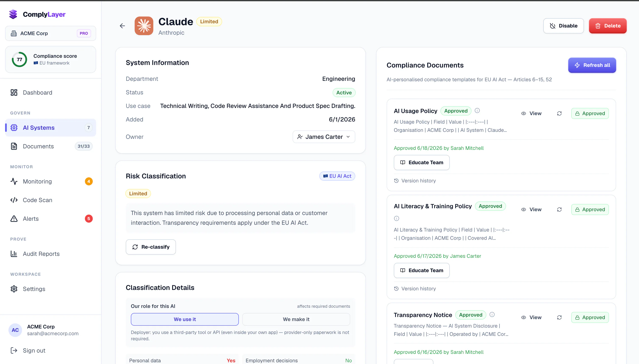Click the Employment decisions No value
Viewport: 639px width, 364px height.
tap(348, 360)
